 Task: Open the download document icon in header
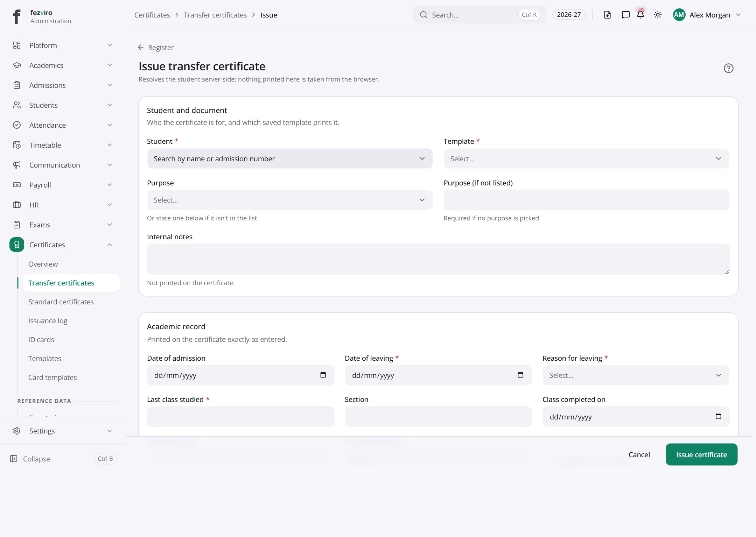coord(607,15)
